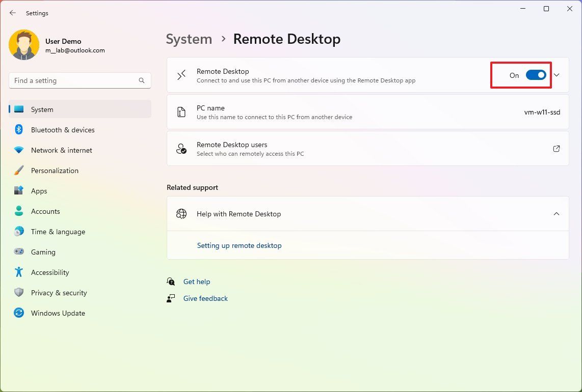Click inside the Find a setting search box
The image size is (582, 392).
pyautogui.click(x=80, y=80)
